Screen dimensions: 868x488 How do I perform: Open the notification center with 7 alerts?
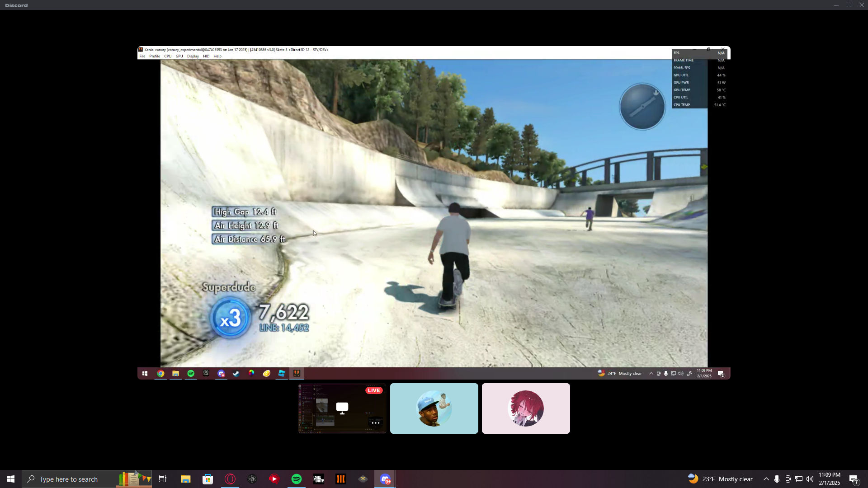click(x=854, y=479)
